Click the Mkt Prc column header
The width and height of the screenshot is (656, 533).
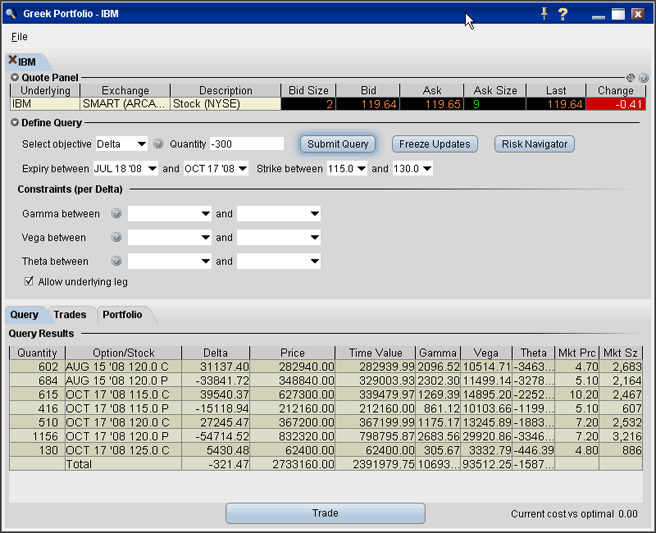(577, 353)
